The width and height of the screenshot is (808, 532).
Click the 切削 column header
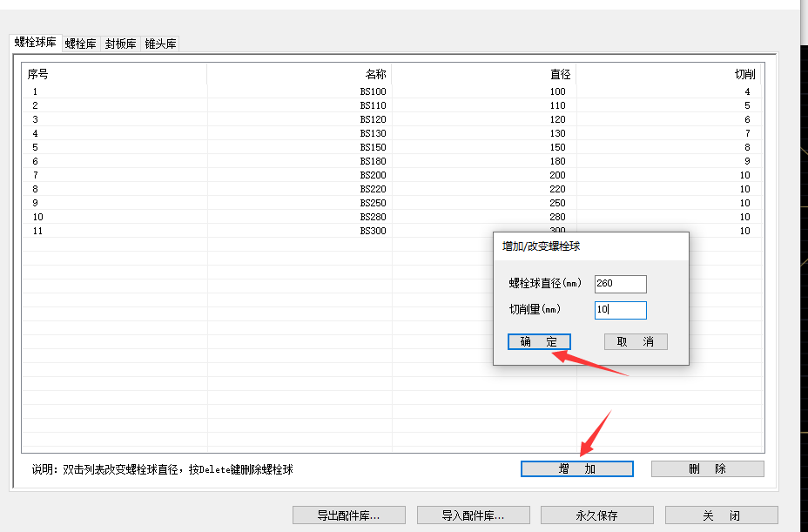click(669, 74)
